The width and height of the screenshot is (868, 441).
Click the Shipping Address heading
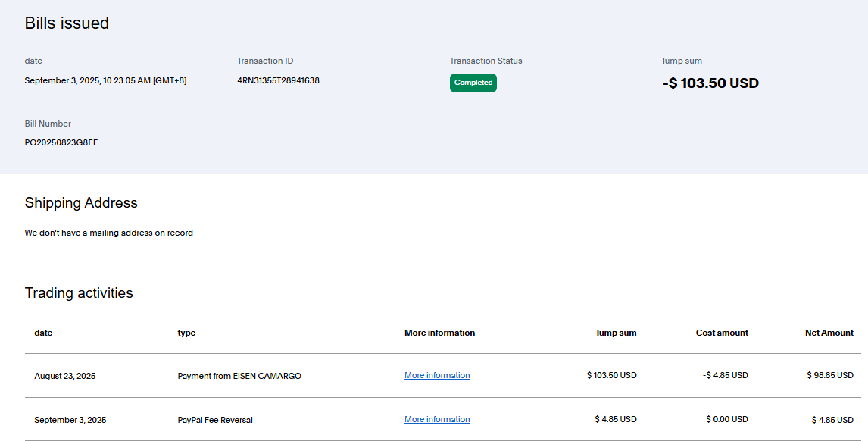tap(81, 202)
